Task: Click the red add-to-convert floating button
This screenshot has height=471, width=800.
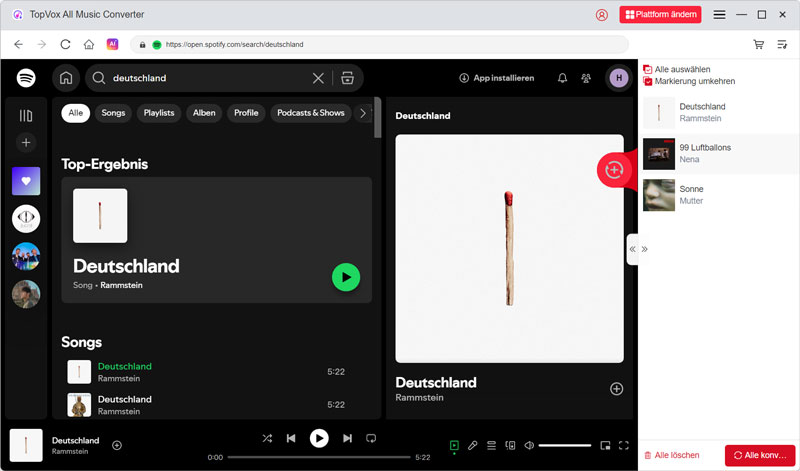Action: (614, 170)
